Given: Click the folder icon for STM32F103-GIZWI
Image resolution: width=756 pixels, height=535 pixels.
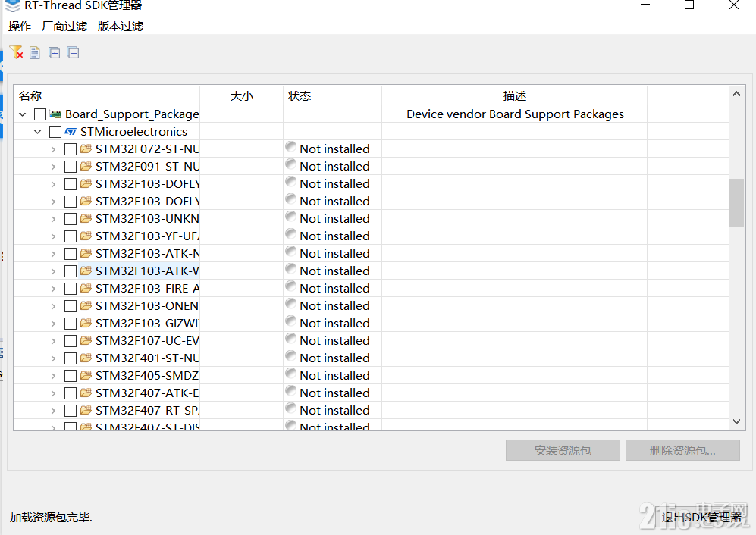Looking at the screenshot, I should [86, 324].
